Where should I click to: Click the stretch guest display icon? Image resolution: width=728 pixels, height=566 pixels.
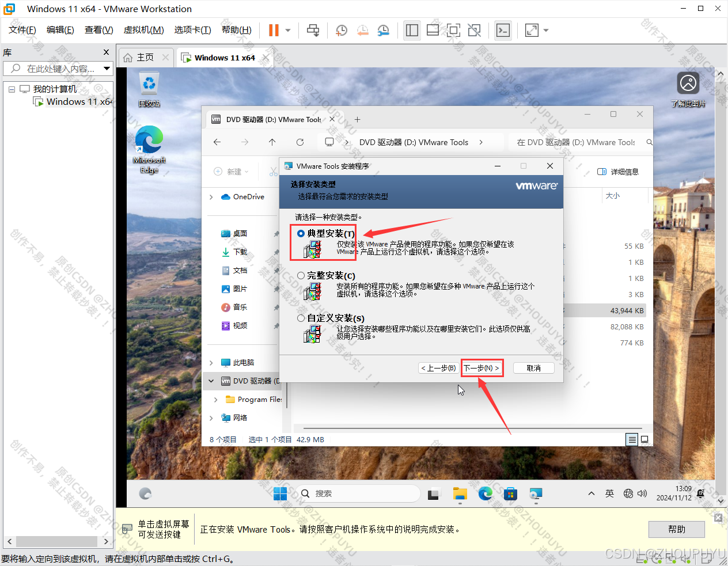point(532,30)
